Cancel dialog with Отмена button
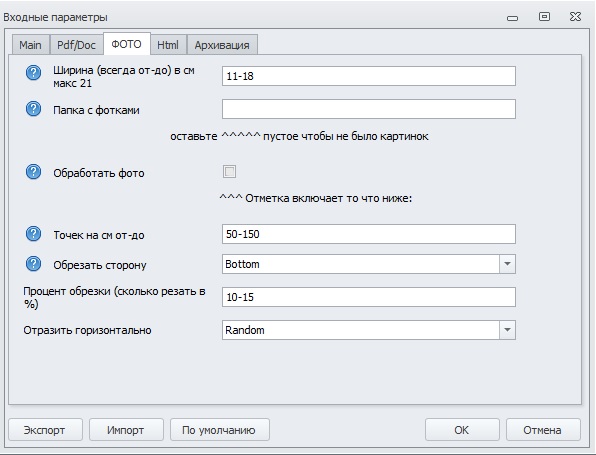The image size is (596, 455). click(543, 430)
